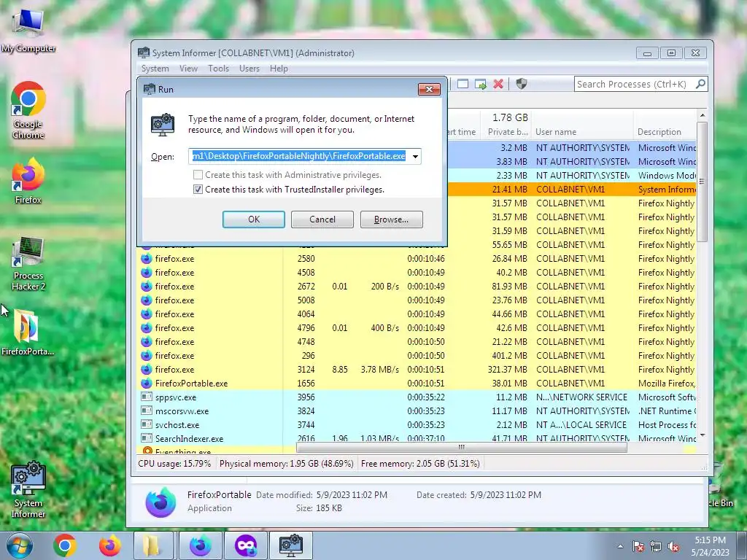The height and width of the screenshot is (560, 747).
Task: Click the CPU usage status bar entry
Action: point(174,463)
